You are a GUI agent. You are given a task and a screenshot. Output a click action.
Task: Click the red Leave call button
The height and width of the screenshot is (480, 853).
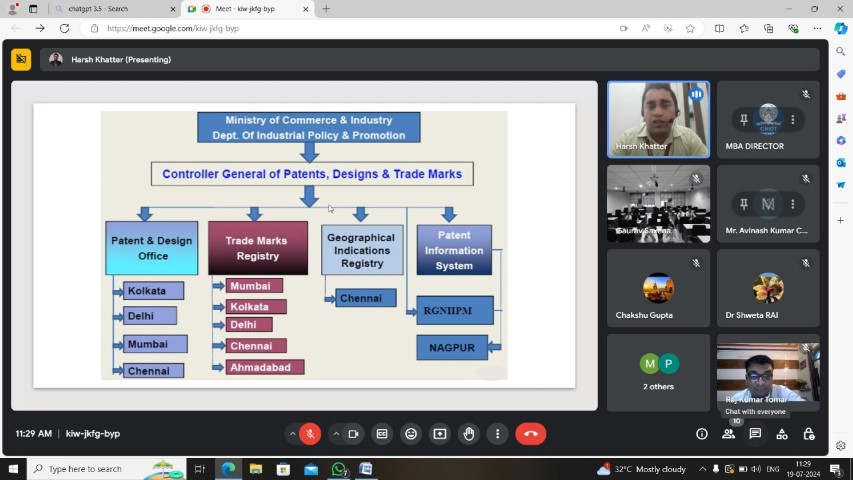[x=530, y=434]
